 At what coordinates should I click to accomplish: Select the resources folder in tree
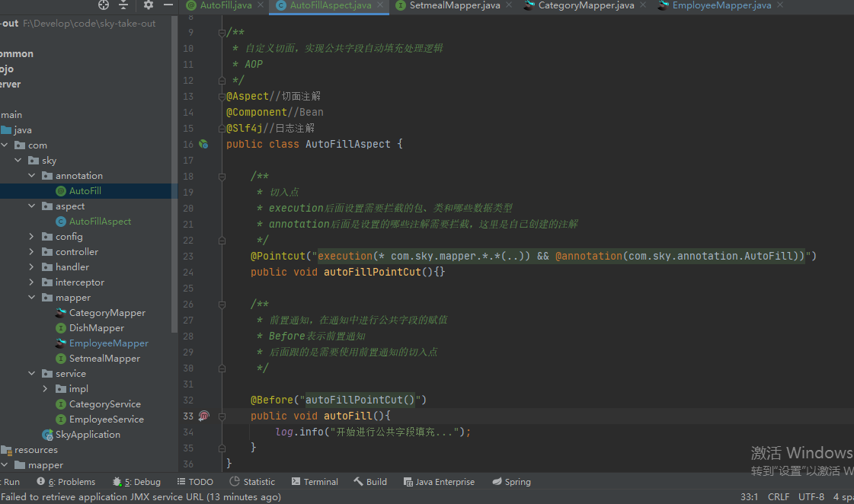coord(36,450)
